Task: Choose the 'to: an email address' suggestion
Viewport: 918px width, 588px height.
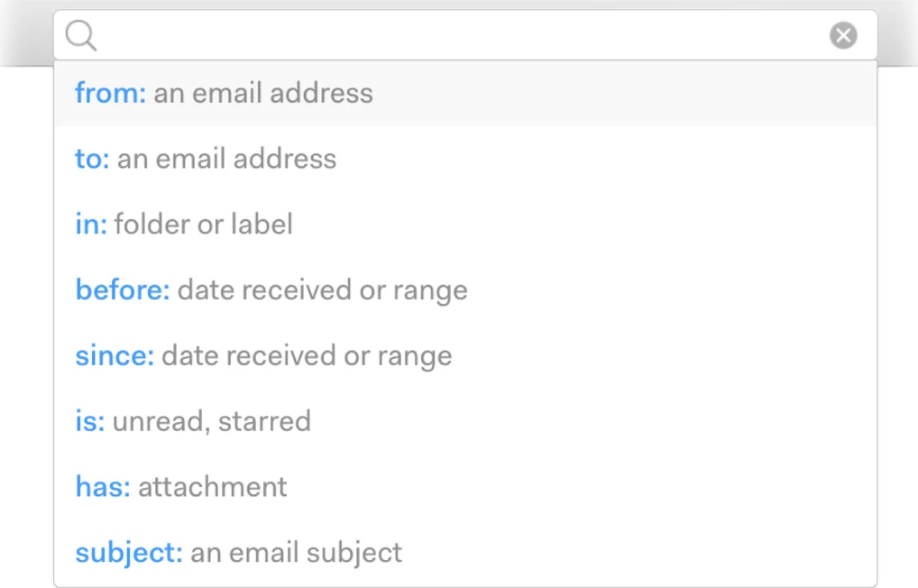Action: pos(465,159)
